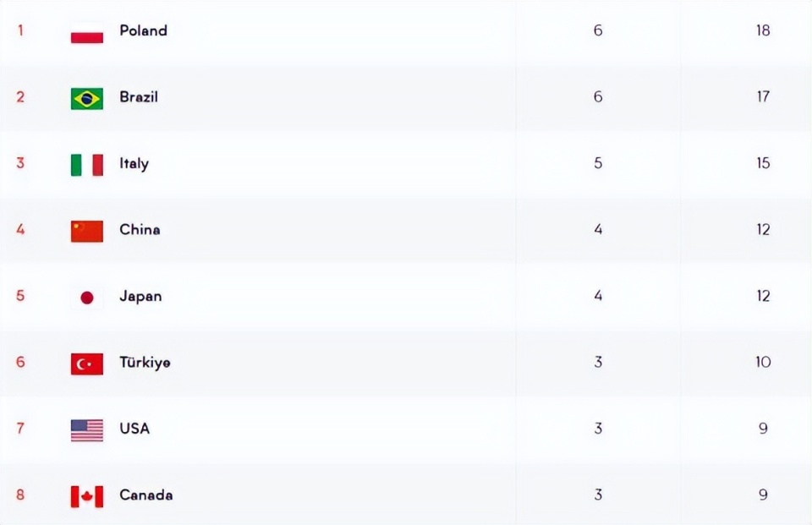Select the Canada team name

click(x=146, y=495)
